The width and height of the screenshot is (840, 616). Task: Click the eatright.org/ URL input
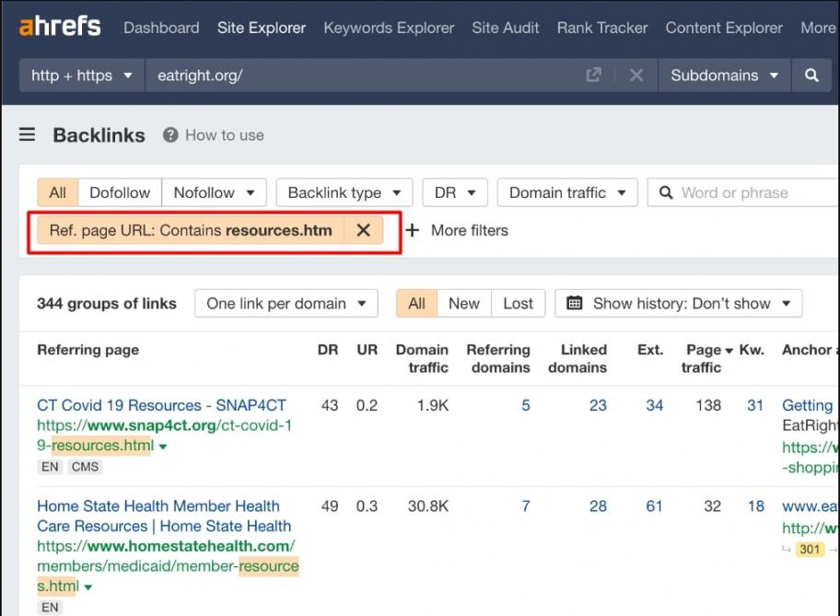365,75
